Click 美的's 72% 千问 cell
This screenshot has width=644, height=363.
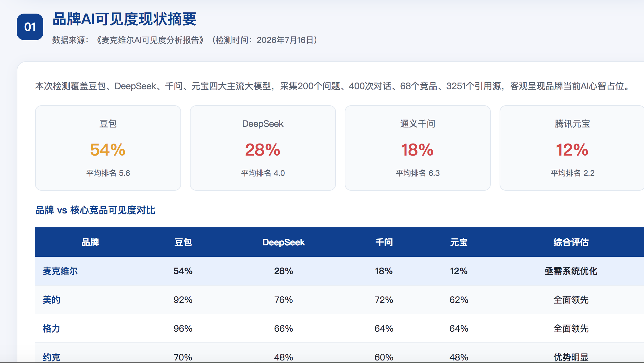384,300
